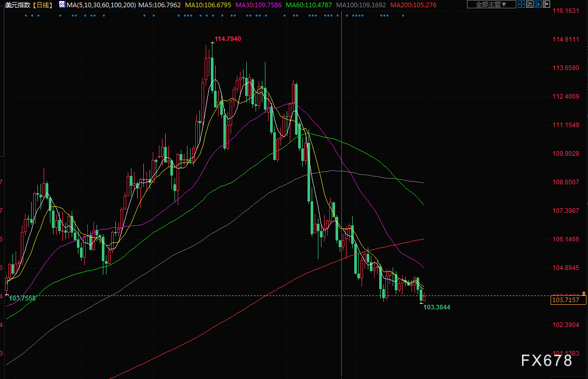This screenshot has width=588, height=379.
Task: Select the MA5 white indicator value
Action: (x=159, y=5)
